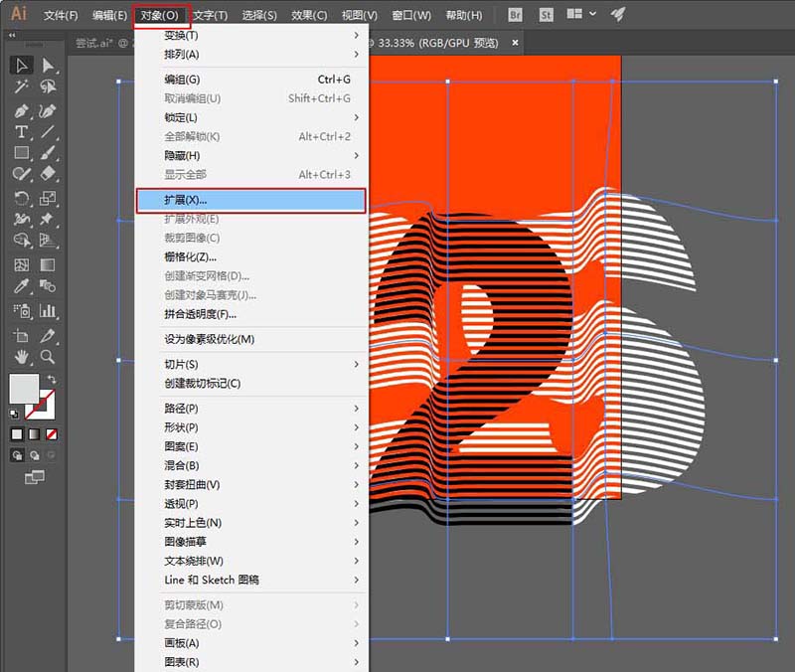Reset to default fill and stroke
Screen dimensions: 795x672
[x=15, y=414]
